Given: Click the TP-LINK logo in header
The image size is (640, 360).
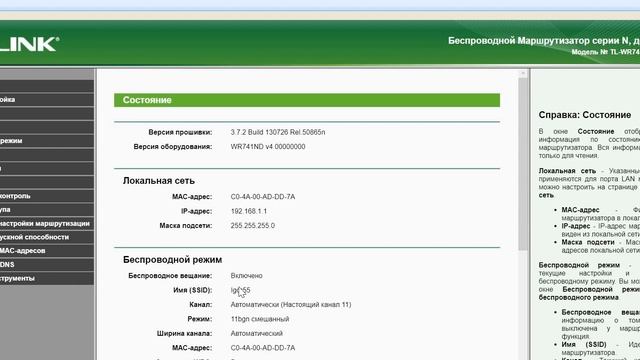Looking at the screenshot, I should tap(29, 44).
